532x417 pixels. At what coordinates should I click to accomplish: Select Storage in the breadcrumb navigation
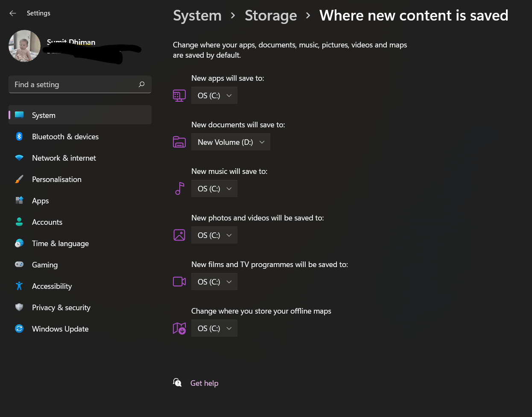[x=271, y=15]
